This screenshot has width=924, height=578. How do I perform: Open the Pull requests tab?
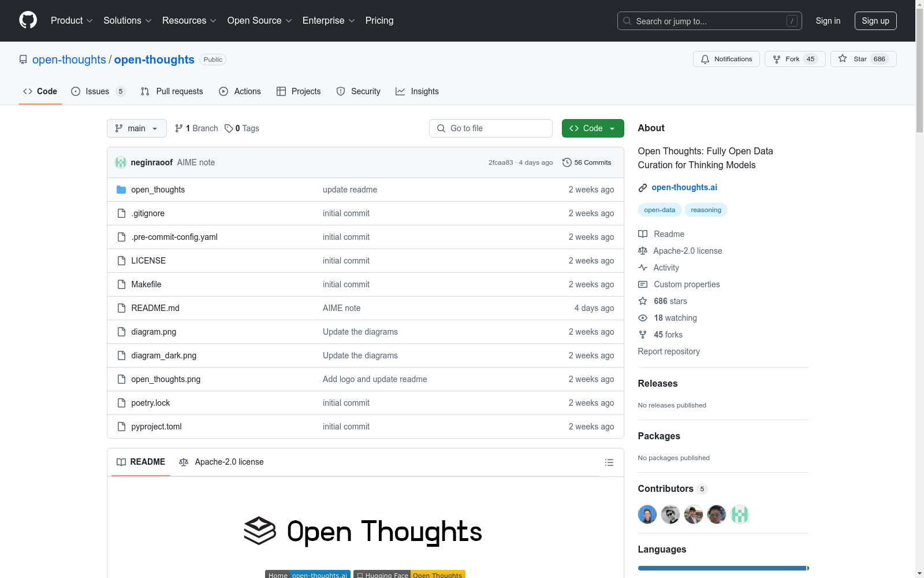point(172,91)
